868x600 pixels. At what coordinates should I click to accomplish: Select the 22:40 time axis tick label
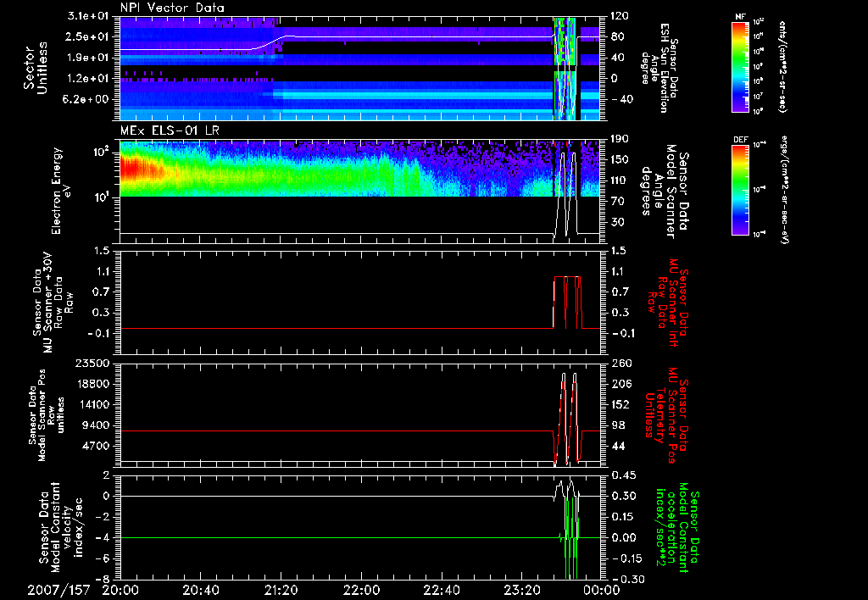point(442,589)
